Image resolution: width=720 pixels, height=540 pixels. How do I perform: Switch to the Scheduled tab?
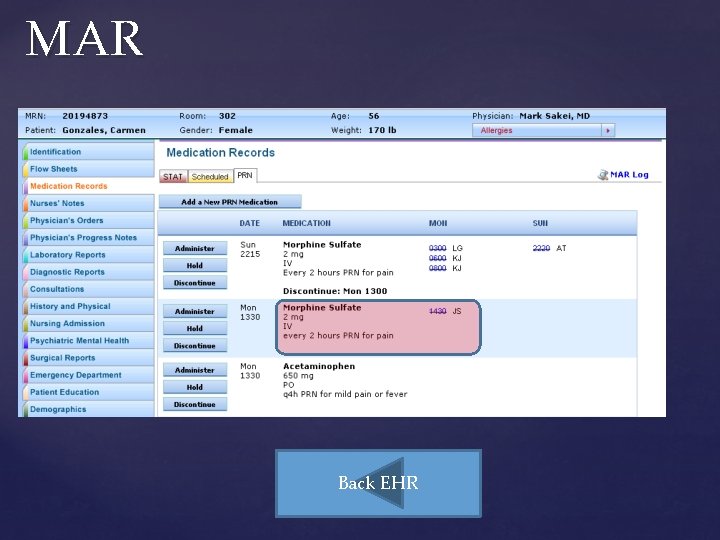coord(210,177)
